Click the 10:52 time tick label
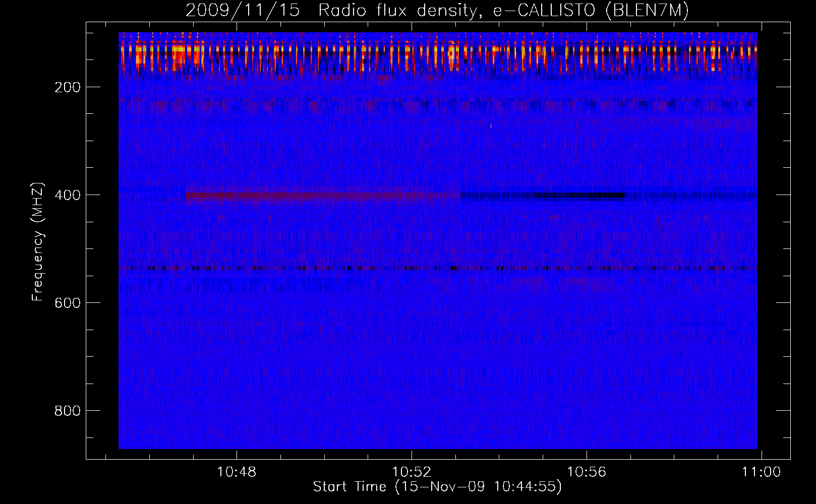The image size is (816, 504). click(x=412, y=472)
